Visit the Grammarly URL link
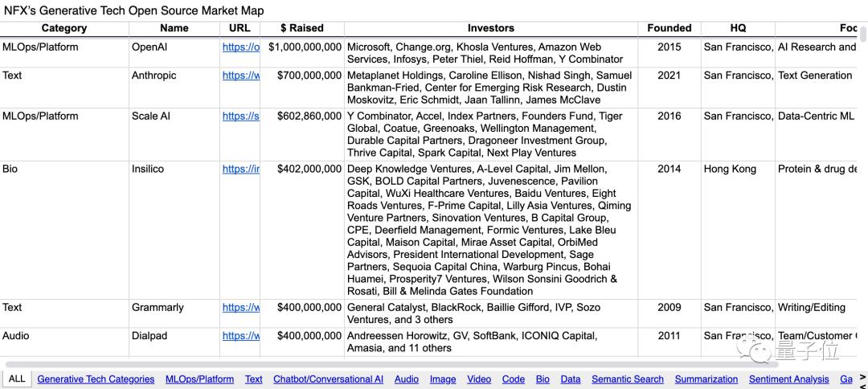This screenshot has height=389, width=868. [x=240, y=308]
